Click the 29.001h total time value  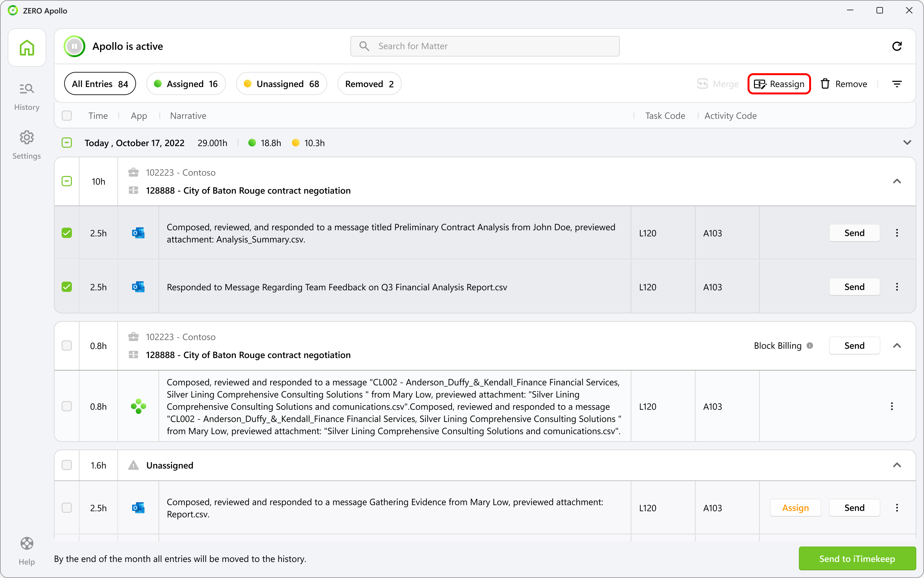pyautogui.click(x=212, y=143)
